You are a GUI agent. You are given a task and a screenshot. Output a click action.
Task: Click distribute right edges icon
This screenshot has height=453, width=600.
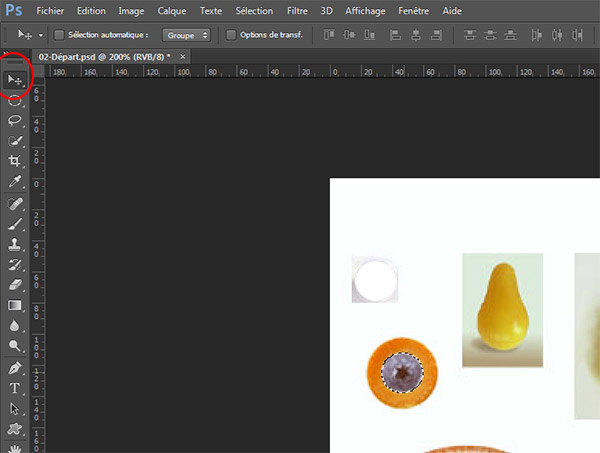pos(577,35)
